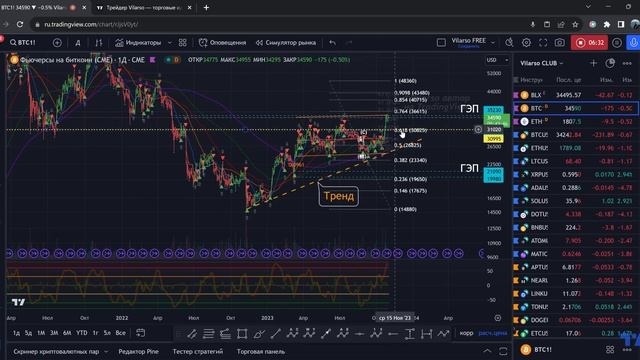Image resolution: width=640 pixels, height=360 pixels.
Task: Open browser extensions puzzle icon
Action: pos(607,24)
